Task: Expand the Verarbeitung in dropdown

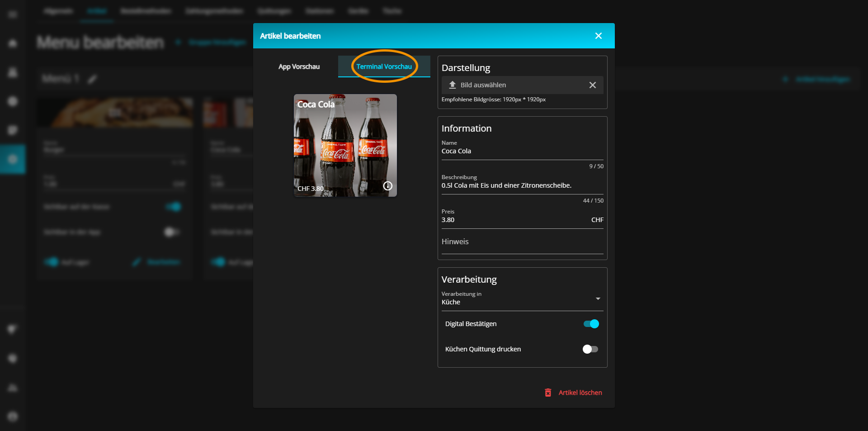Action: coord(523,299)
